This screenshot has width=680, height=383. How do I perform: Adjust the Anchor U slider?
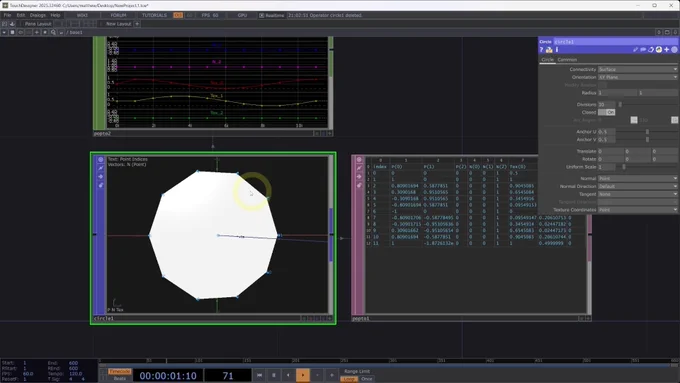coord(647,132)
